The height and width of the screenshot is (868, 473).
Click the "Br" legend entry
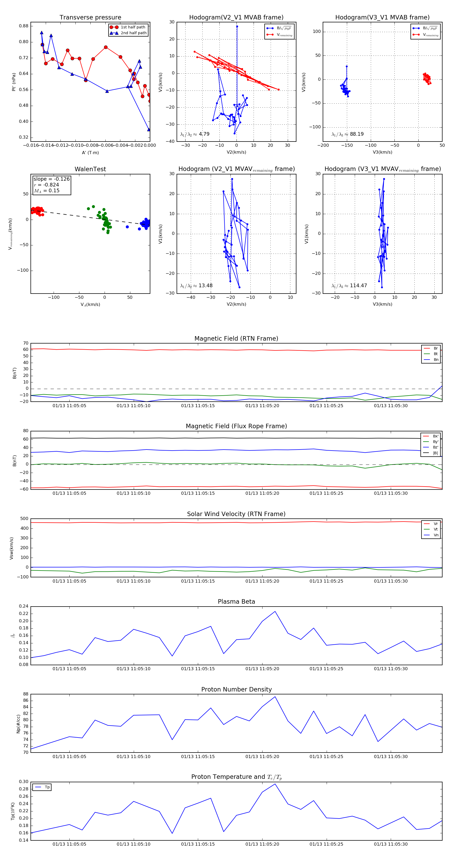click(x=431, y=349)
